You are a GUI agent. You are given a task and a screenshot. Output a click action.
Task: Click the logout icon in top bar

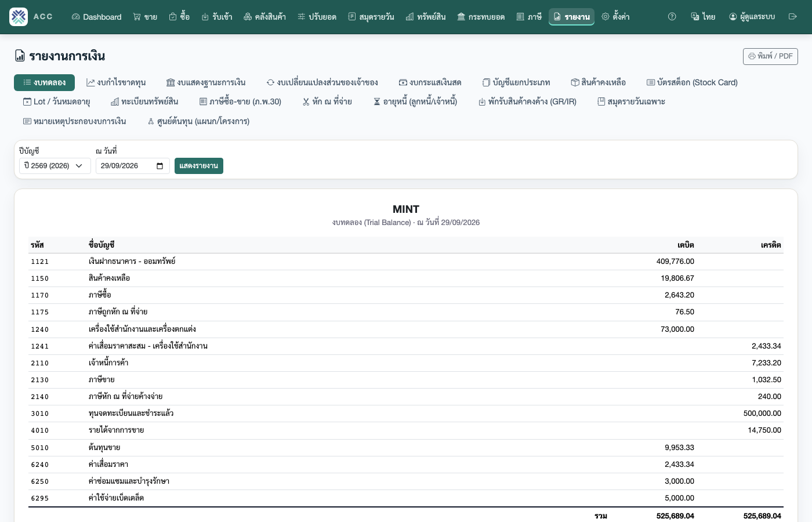(x=793, y=17)
